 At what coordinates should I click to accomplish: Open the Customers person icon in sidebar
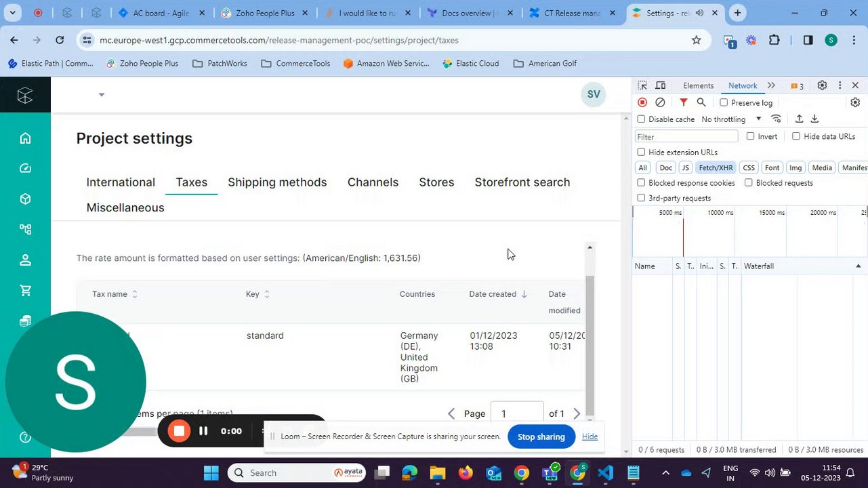pos(25,260)
